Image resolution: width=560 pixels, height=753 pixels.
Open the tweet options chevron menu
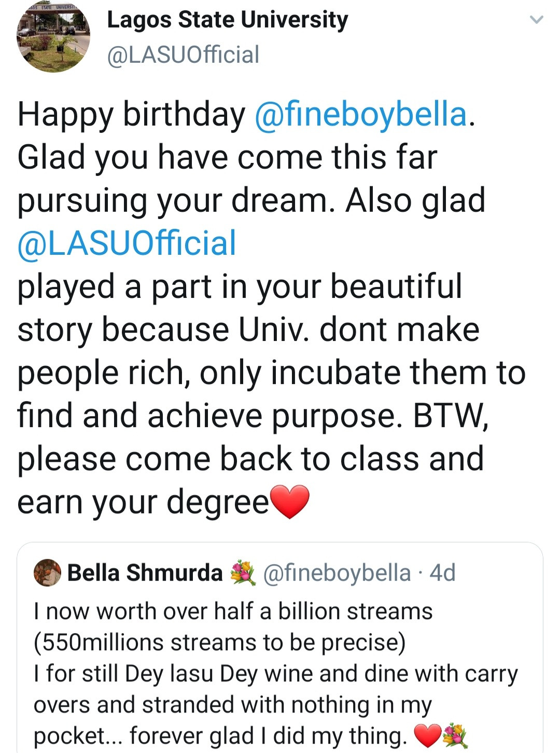click(x=536, y=20)
